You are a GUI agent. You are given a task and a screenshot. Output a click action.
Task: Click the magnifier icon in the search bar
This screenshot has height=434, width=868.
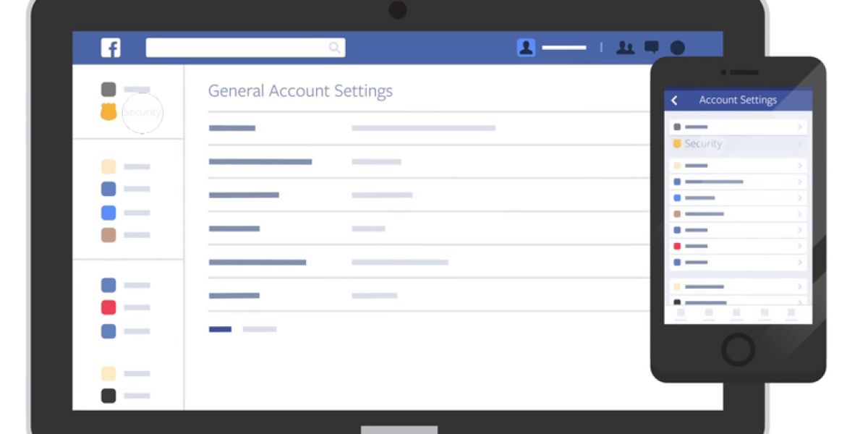pos(334,48)
